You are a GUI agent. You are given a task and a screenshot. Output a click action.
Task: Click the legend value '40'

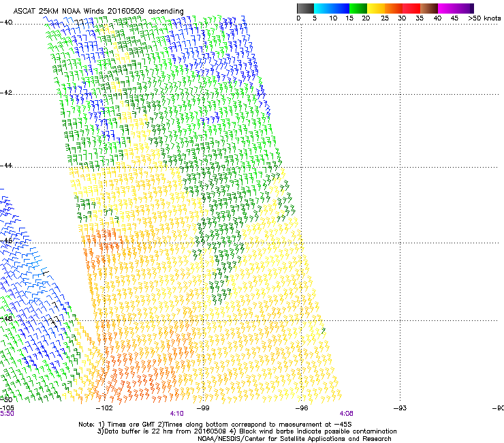pos(437,18)
